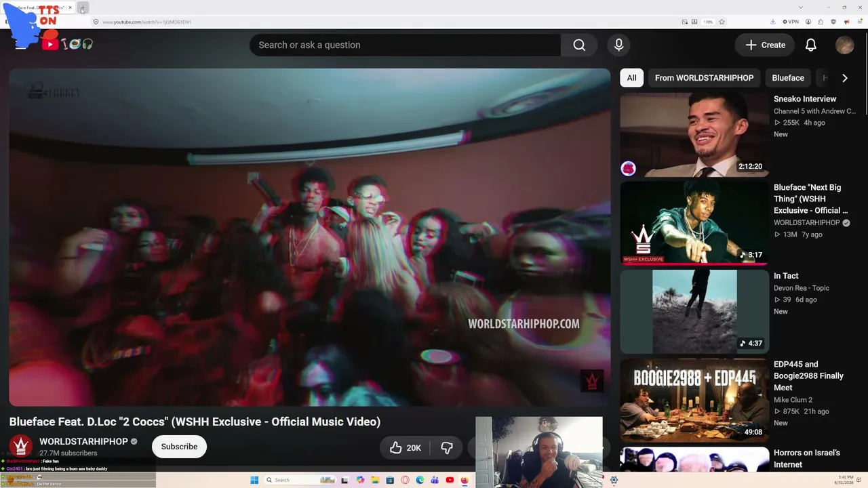Screen dimensions: 868x488
Task: Open the account avatar menu
Action: [x=844, y=45]
